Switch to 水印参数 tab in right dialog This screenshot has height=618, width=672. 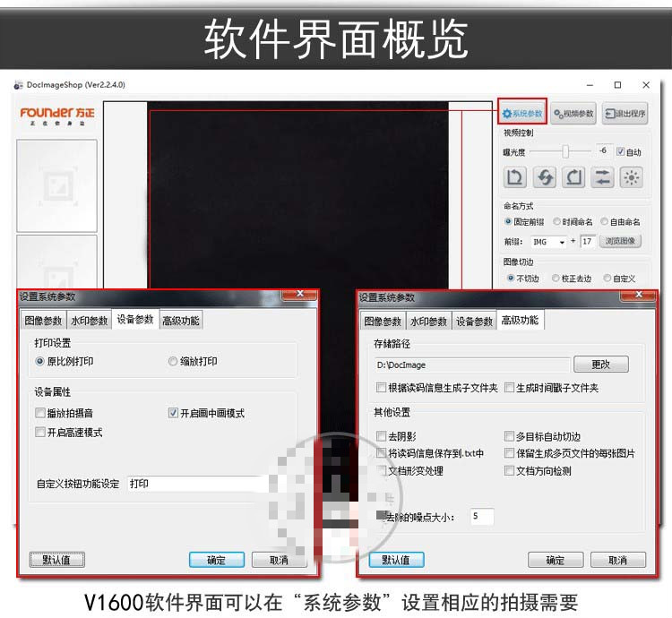[x=428, y=322]
